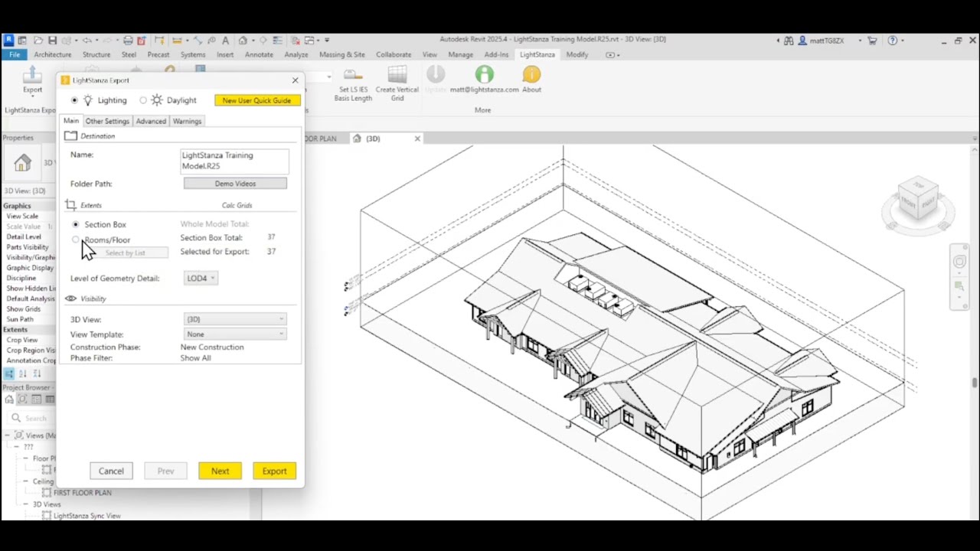Viewport: 980px width, 551px height.
Task: Open the Level of Geometry Detail LOD4 dropdown
Action: click(201, 279)
